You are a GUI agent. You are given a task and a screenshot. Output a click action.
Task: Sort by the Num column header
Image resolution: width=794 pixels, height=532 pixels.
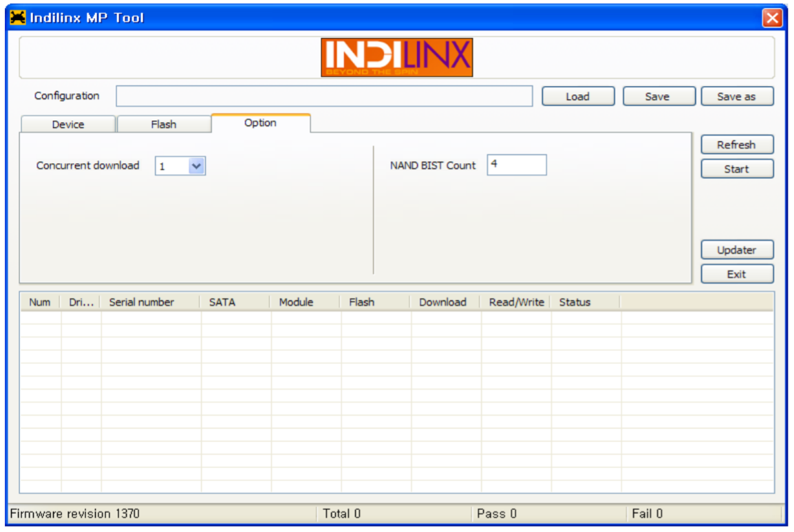tap(40, 303)
